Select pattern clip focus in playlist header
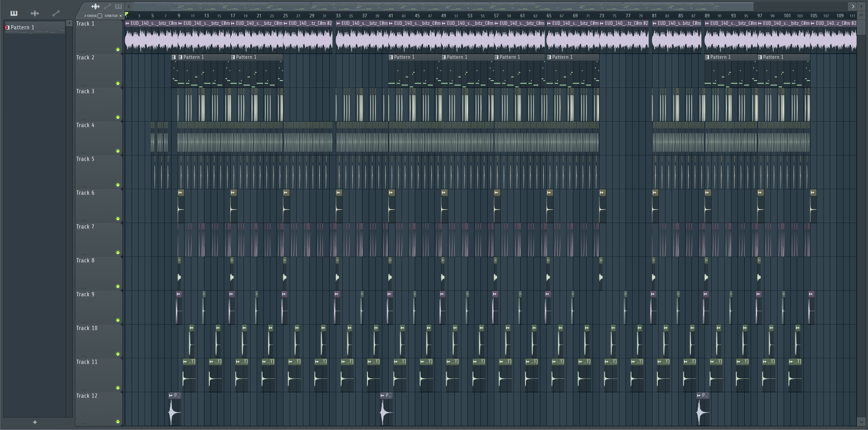The image size is (868, 430). click(118, 6)
